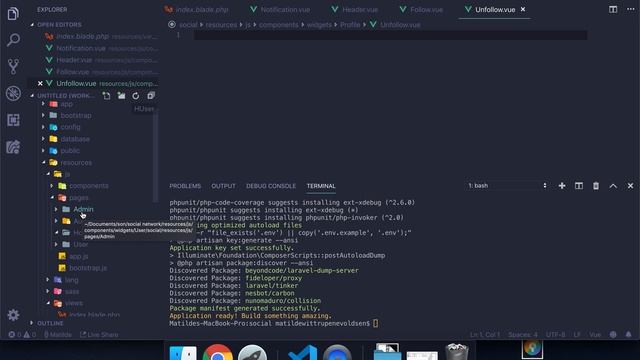Click line 1 in the editor
Screen dimensions: 640x360
pyautogui.click(x=390, y=36)
